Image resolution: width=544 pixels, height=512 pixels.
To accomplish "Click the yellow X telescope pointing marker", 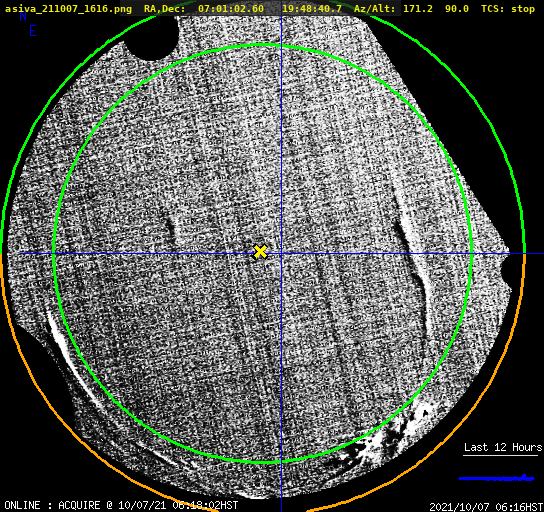I will 260,252.
